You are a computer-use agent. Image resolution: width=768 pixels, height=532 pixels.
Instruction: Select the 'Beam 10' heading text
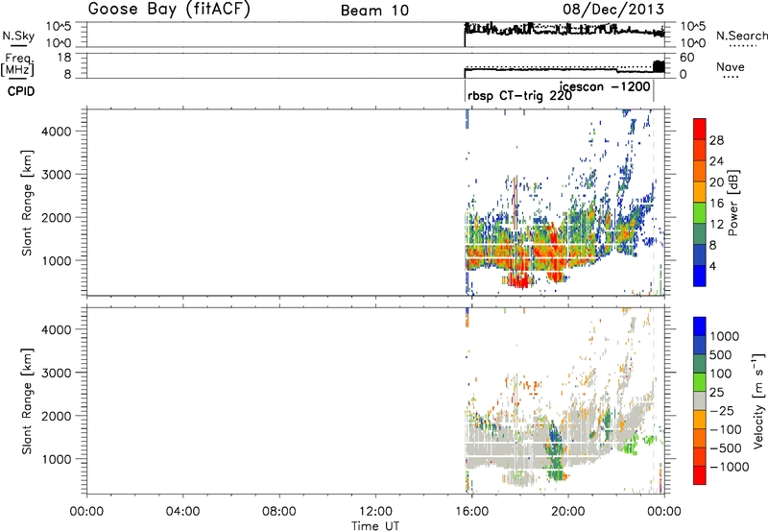pos(374,11)
